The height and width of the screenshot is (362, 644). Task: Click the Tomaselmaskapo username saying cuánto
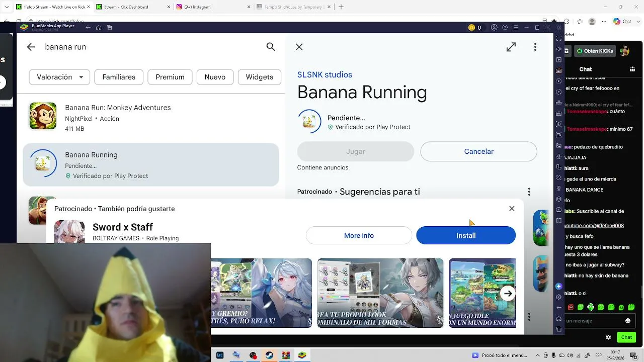(x=587, y=112)
